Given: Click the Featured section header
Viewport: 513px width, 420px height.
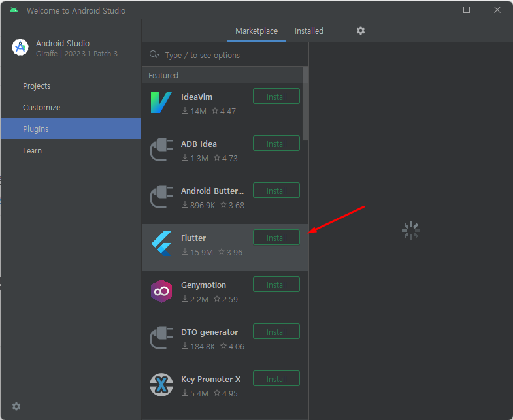Looking at the screenshot, I should pyautogui.click(x=222, y=75).
